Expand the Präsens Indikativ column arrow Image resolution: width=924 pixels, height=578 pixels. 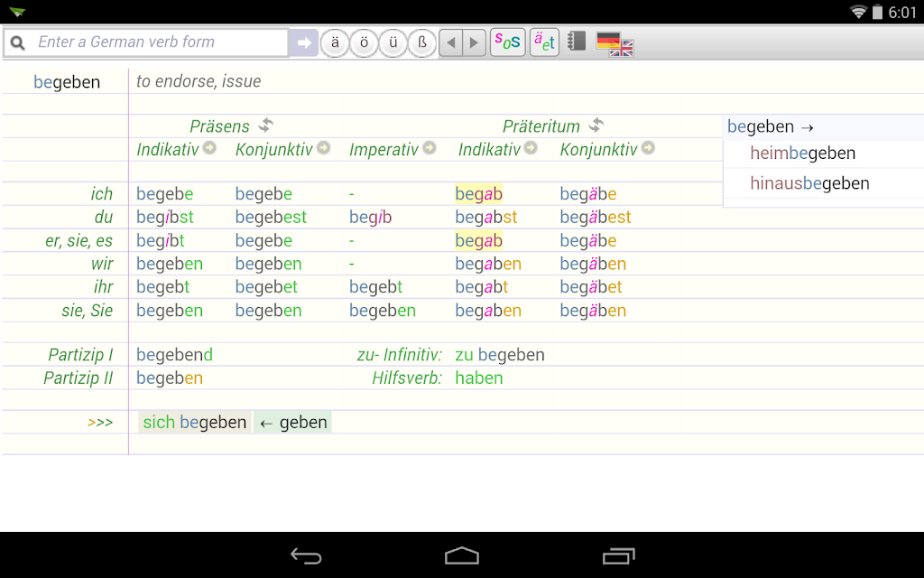pos(209,147)
